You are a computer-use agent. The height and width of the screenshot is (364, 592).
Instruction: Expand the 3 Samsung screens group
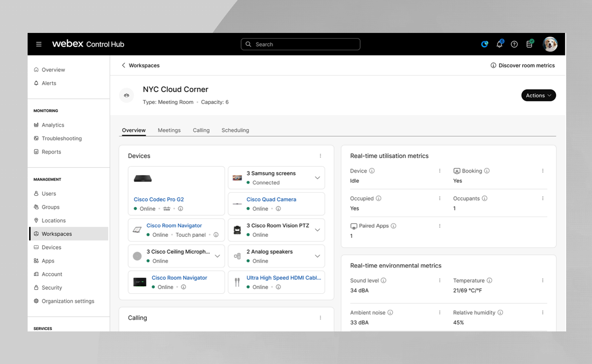(x=317, y=178)
